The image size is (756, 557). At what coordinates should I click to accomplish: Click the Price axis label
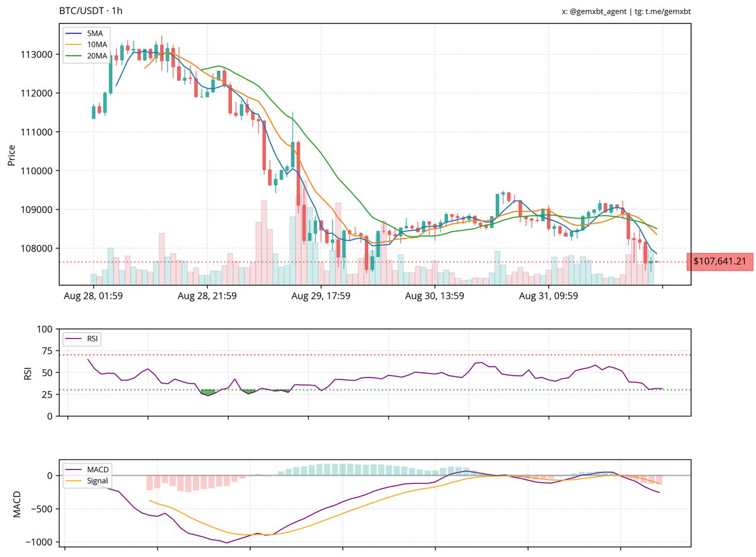13,154
